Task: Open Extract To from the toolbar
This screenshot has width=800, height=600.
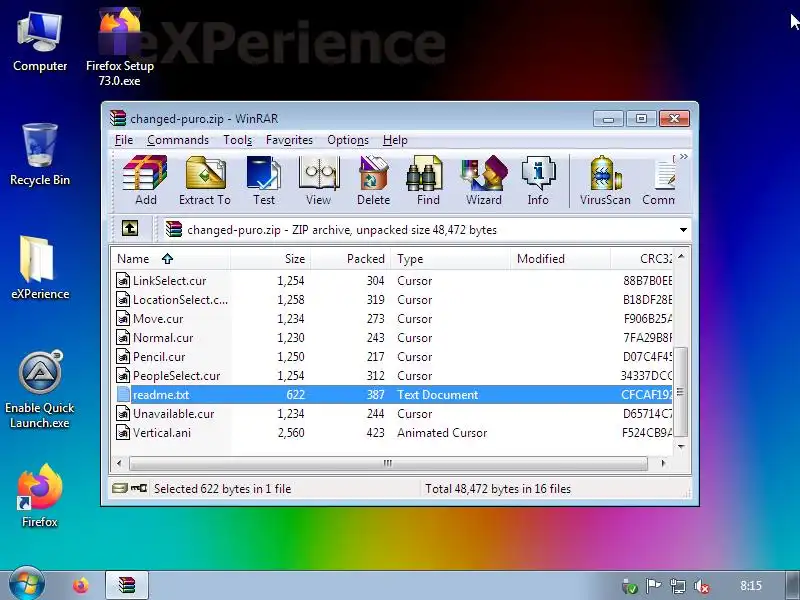Action: [205, 181]
